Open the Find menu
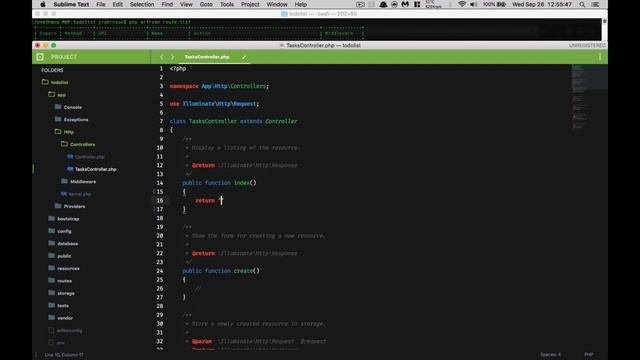Image resolution: width=640 pixels, height=360 pixels. click(x=167, y=4)
